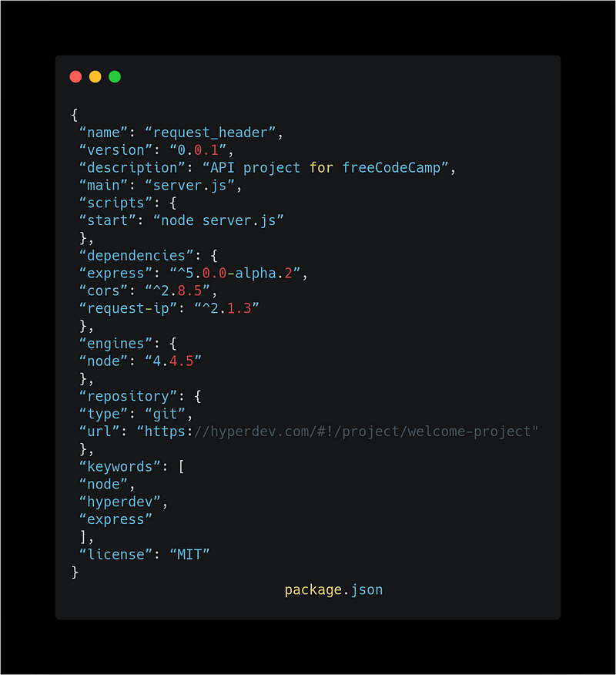The image size is (616, 675).
Task: Click the "request_header" name value
Action: [210, 133]
